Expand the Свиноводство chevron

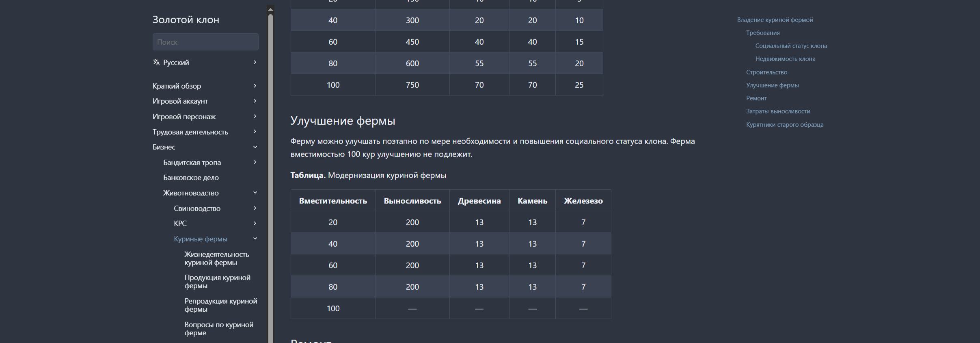click(255, 208)
